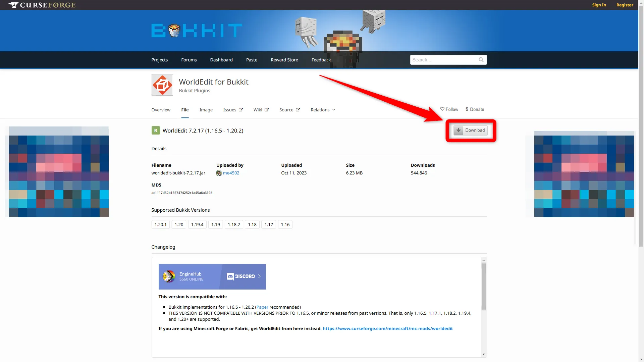Click the upload date Oct 11, 2023
The height and width of the screenshot is (362, 644).
pyautogui.click(x=294, y=173)
